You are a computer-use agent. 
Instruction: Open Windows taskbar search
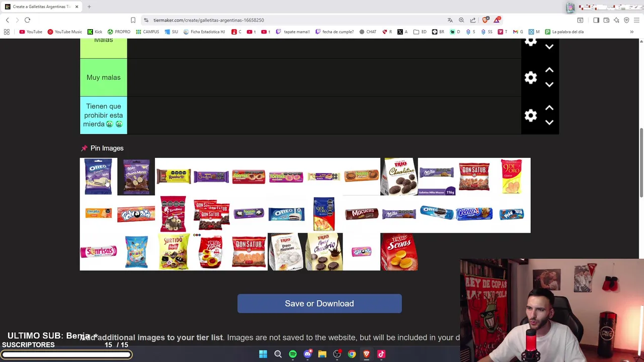click(278, 354)
